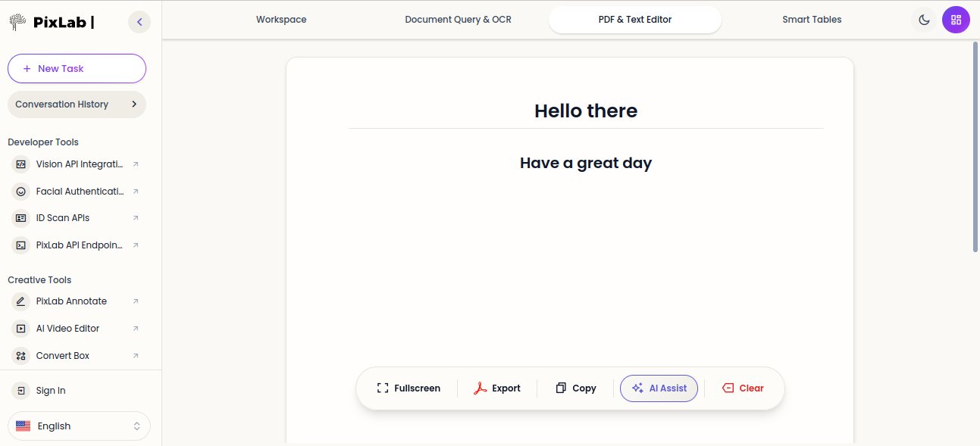Enter Fullscreen mode from the editor toolbar
980x446 pixels.
pyautogui.click(x=409, y=388)
